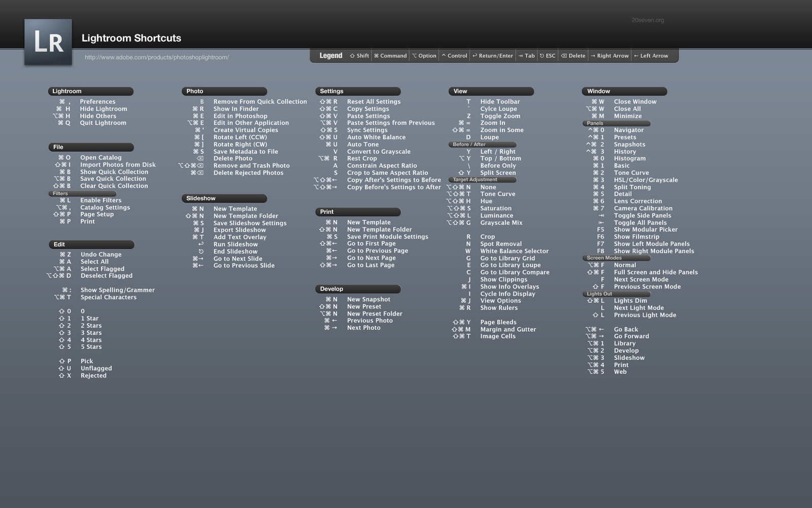This screenshot has width=812, height=508.
Task: Click the 'Lens Correction' row
Action: point(627,201)
